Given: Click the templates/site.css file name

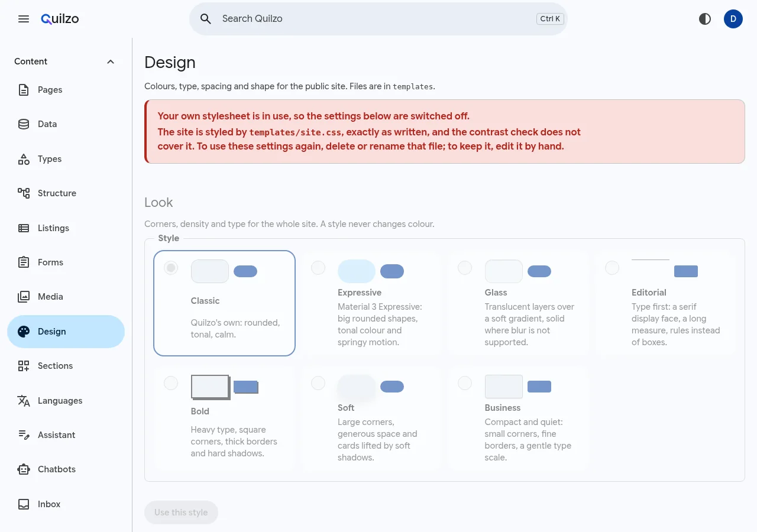Looking at the screenshot, I should coord(296,132).
